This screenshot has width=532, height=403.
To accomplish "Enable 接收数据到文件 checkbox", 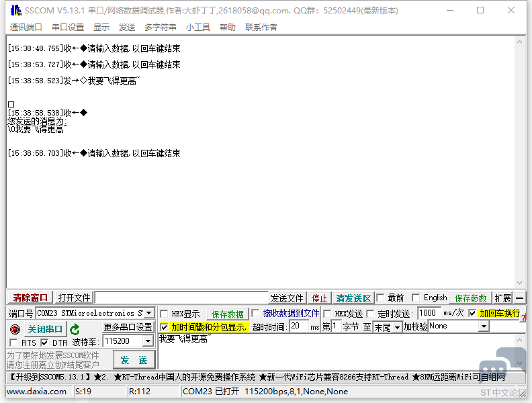I will pyautogui.click(x=255, y=313).
